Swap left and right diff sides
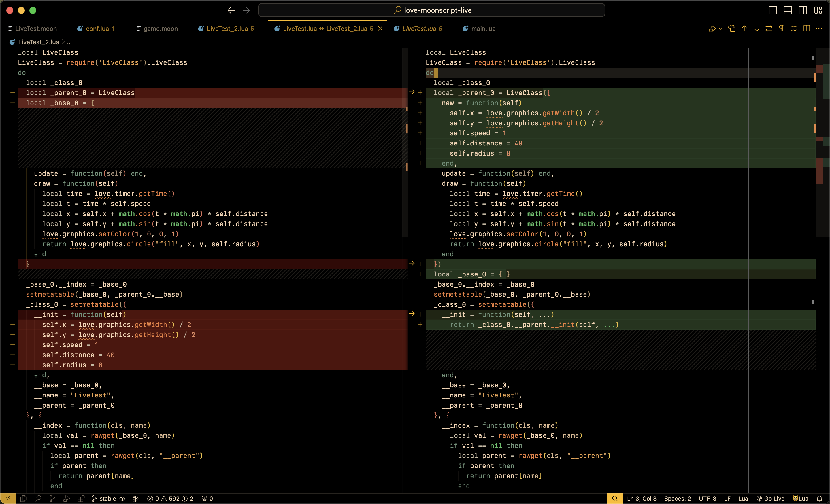Viewport: 830px width, 504px height. (x=769, y=29)
